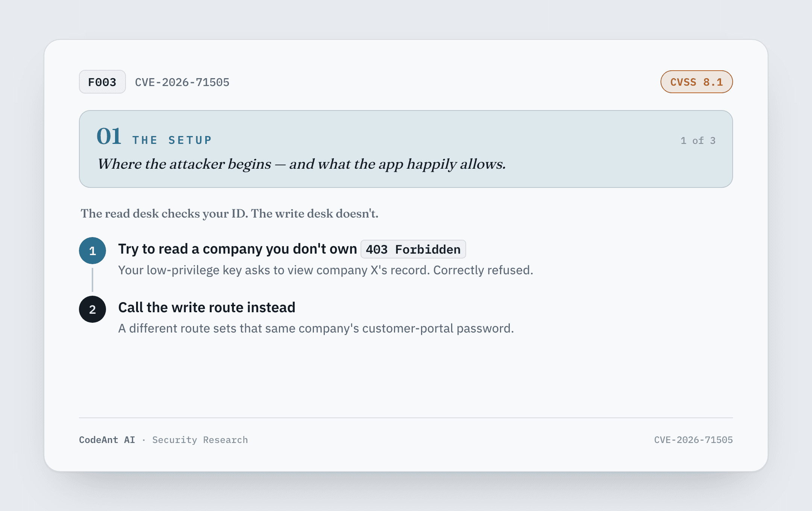Click the 1 of 3 page indicator
This screenshot has height=511, width=812.
698,141
